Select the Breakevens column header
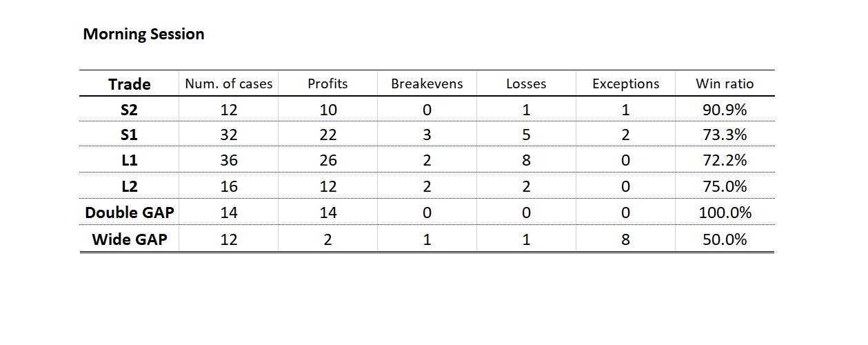Image resolution: width=868 pixels, height=345 pixels. (427, 83)
